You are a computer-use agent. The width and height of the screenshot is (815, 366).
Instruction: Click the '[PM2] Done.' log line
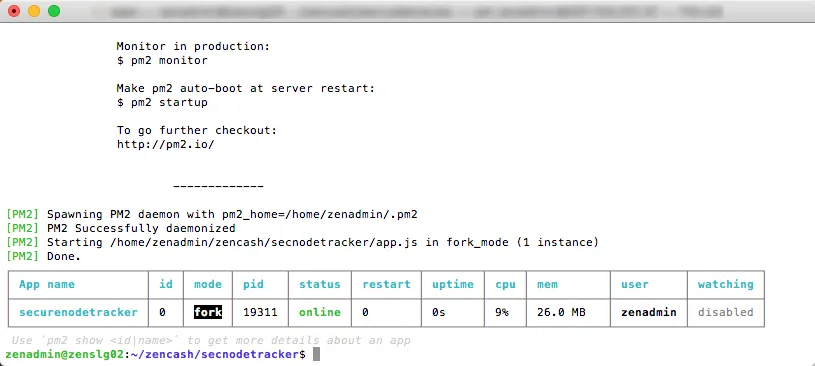[x=44, y=256]
